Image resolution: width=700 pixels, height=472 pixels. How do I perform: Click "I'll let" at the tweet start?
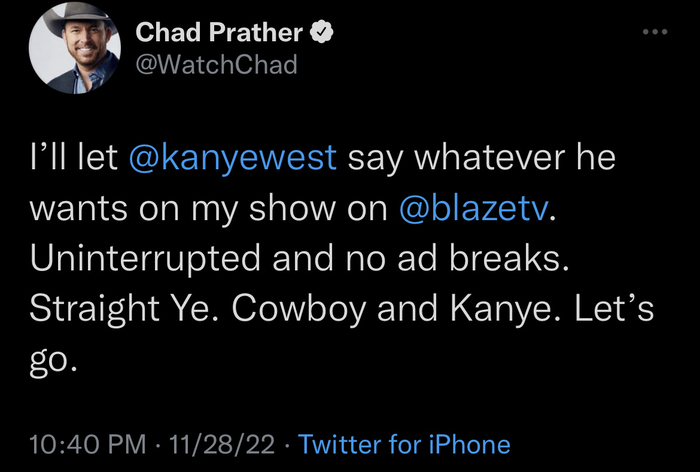72,159
